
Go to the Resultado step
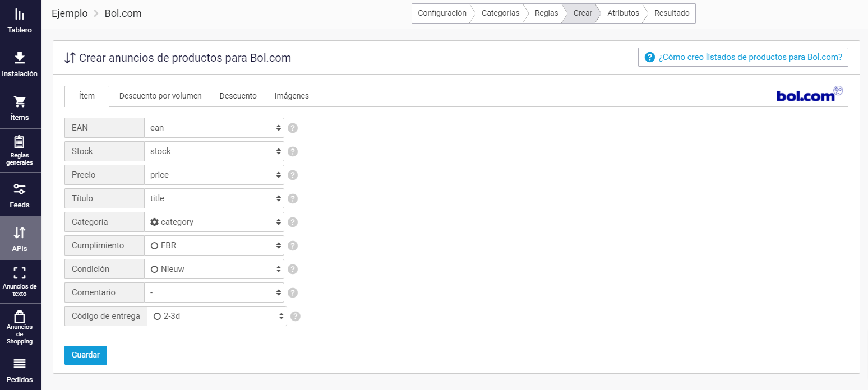click(672, 13)
